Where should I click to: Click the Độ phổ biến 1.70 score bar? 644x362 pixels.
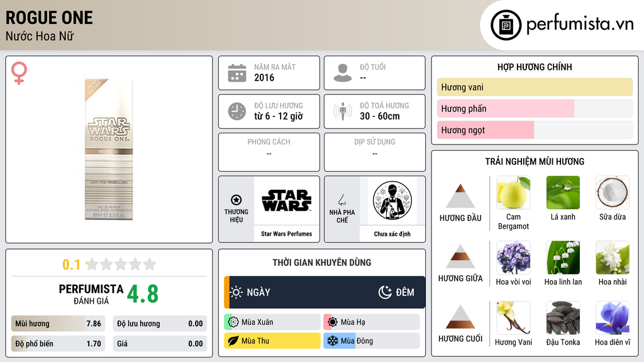58,344
